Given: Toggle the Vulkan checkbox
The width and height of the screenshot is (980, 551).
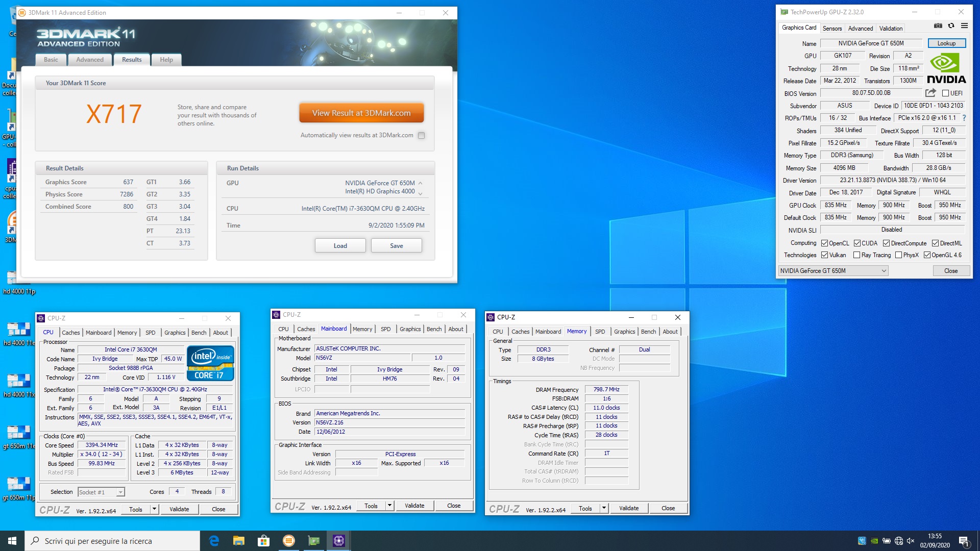Looking at the screenshot, I should [x=824, y=255].
